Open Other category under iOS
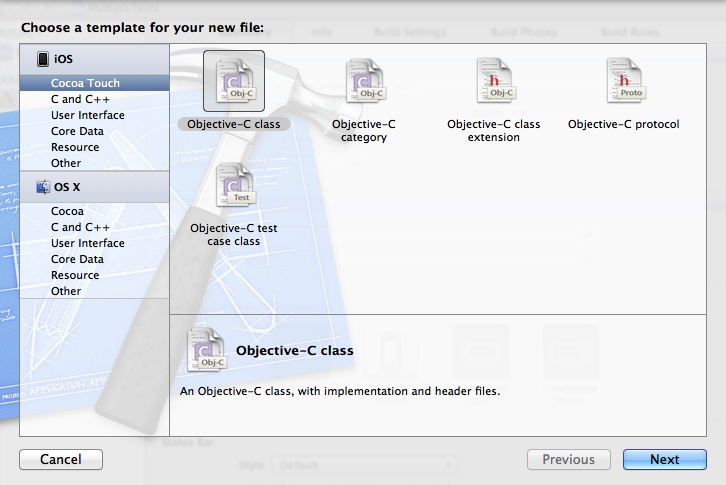 click(x=66, y=163)
